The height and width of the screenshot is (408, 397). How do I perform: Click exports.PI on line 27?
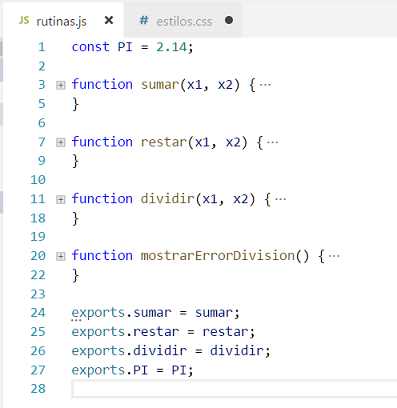click(x=110, y=370)
